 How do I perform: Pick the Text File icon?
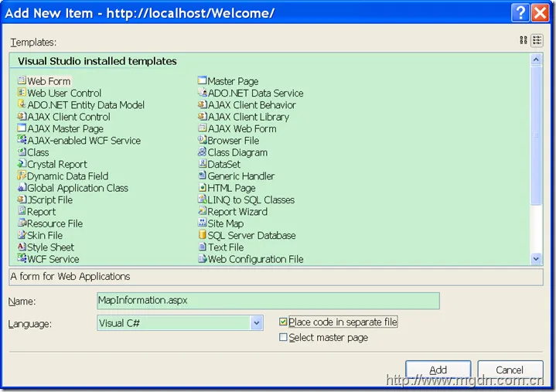point(202,247)
